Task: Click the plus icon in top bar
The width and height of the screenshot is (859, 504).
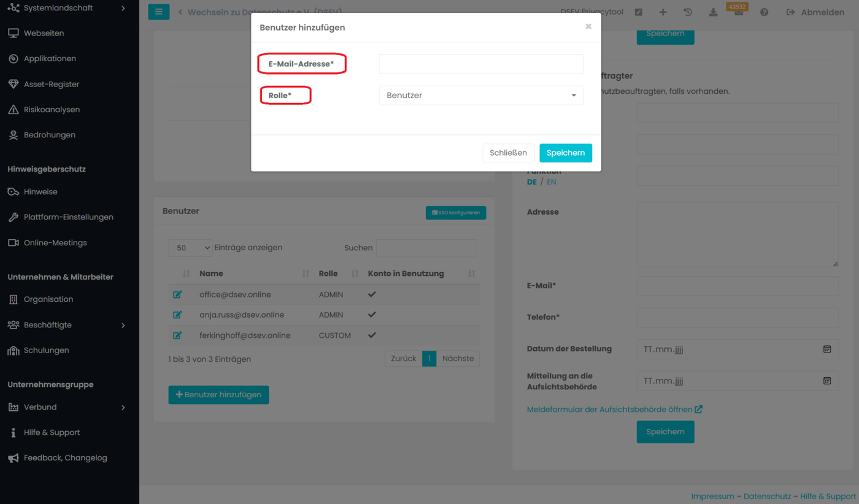Action: (663, 12)
